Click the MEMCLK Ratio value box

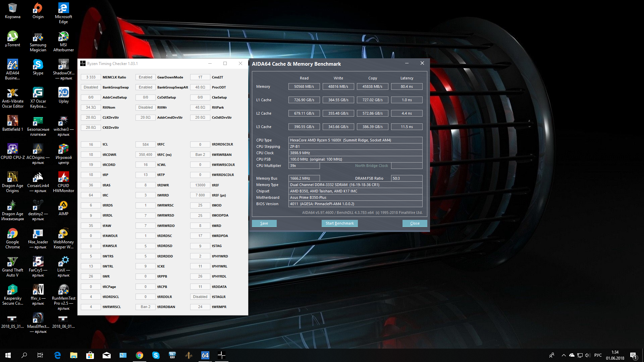coord(91,77)
